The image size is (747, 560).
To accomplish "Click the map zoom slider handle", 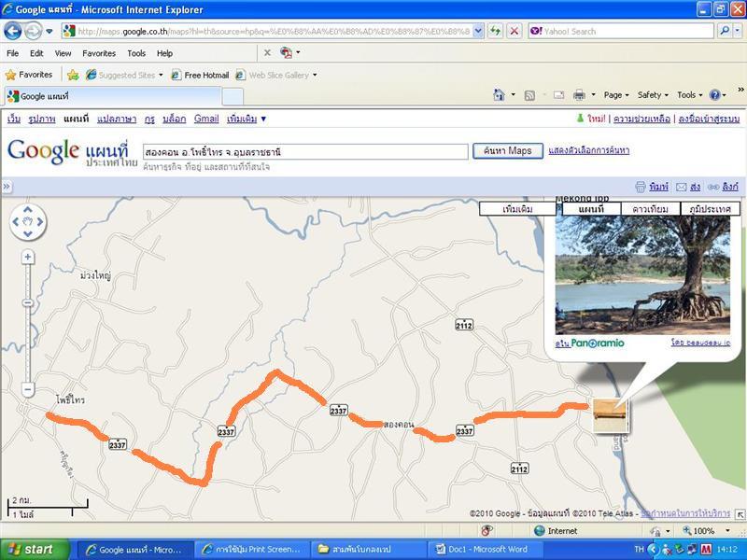I will click(x=28, y=302).
